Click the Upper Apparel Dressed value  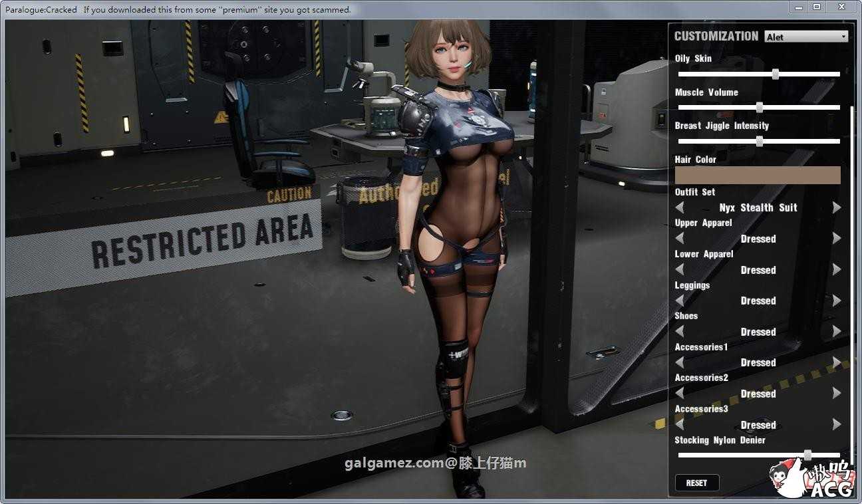[758, 239]
